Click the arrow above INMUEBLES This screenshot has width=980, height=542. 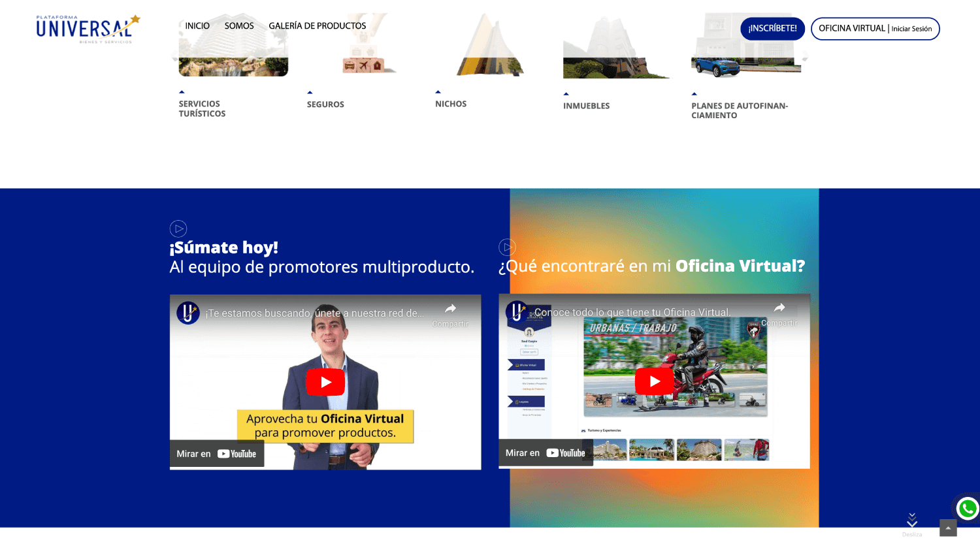(x=566, y=94)
